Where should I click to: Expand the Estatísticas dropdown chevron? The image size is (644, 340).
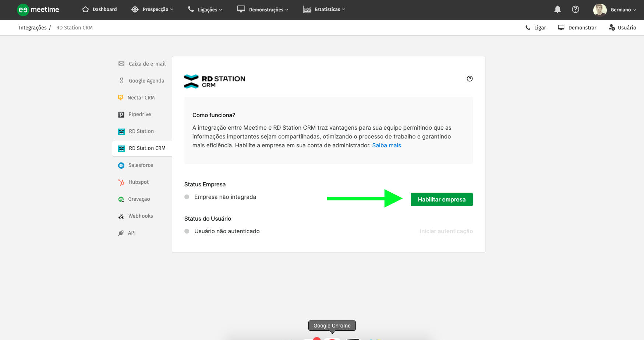coord(343,10)
